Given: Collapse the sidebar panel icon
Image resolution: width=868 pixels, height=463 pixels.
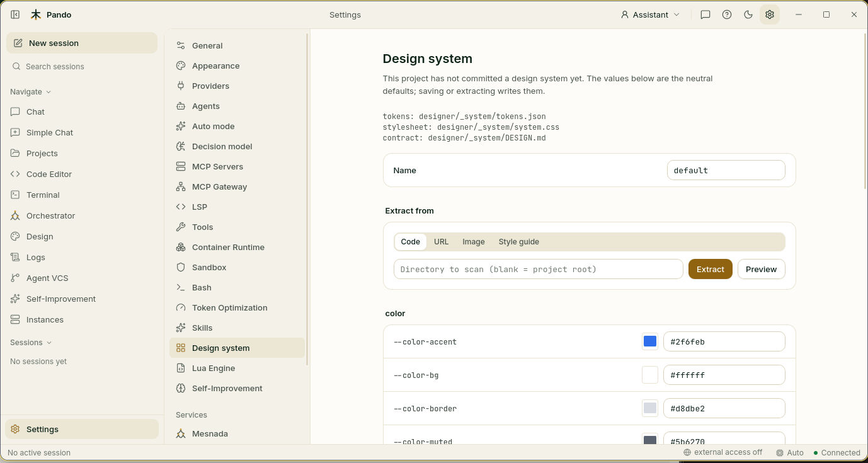Looking at the screenshot, I should tap(15, 14).
